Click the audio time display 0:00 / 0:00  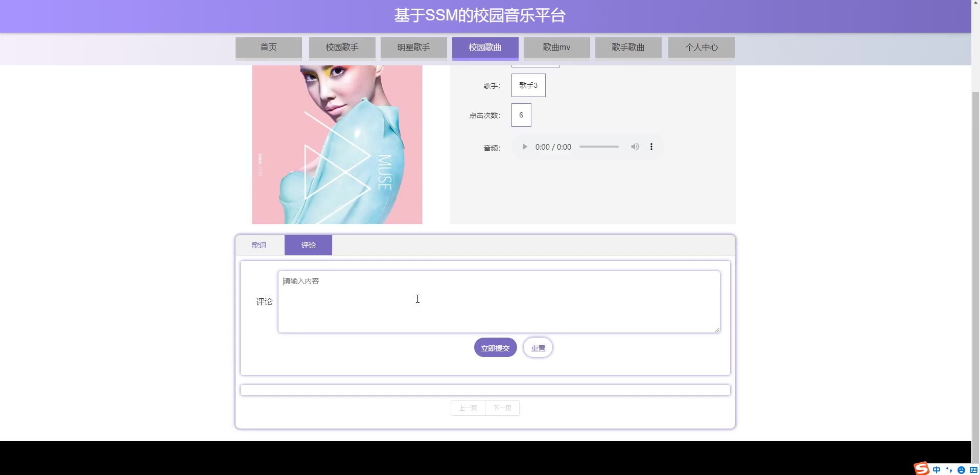point(553,147)
